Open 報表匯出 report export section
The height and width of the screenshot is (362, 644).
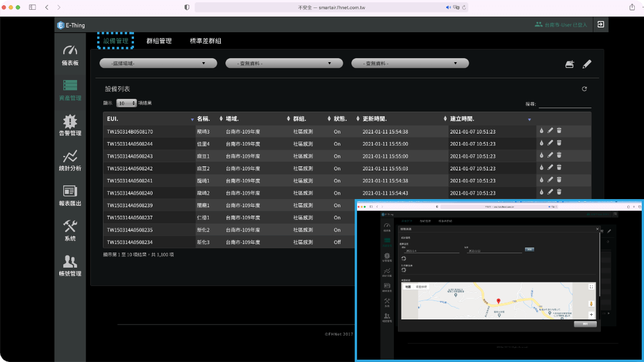pyautogui.click(x=70, y=195)
